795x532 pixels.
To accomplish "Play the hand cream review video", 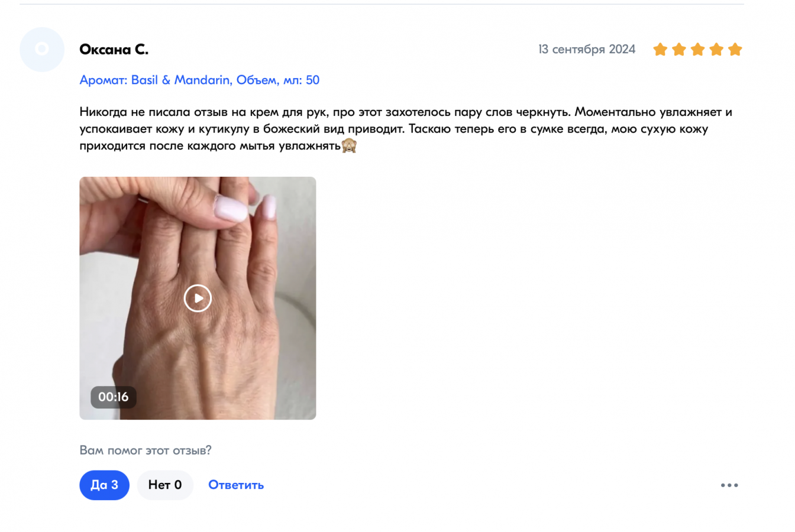I will 198,298.
